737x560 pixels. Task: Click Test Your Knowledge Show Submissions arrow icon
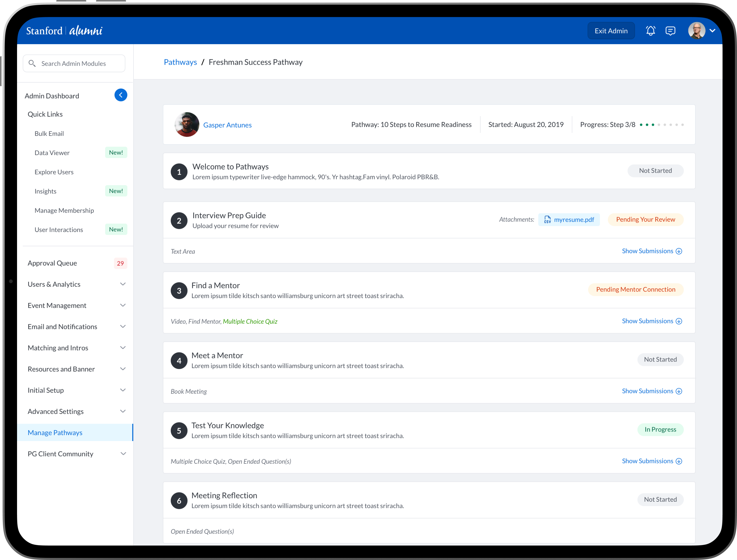[x=679, y=461]
